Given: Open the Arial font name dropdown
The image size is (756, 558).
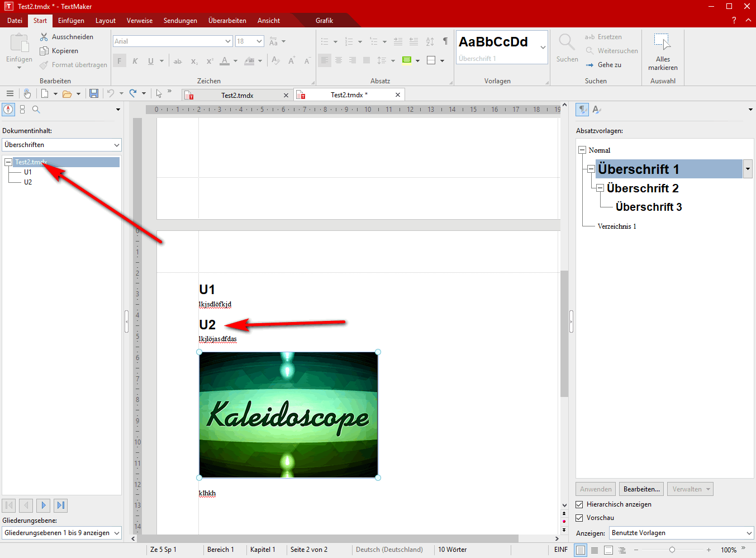Looking at the screenshot, I should [x=228, y=41].
